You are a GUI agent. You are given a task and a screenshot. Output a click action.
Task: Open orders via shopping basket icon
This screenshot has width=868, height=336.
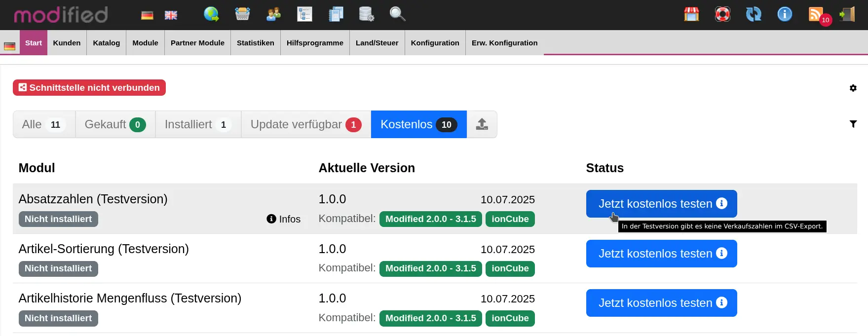pyautogui.click(x=242, y=14)
